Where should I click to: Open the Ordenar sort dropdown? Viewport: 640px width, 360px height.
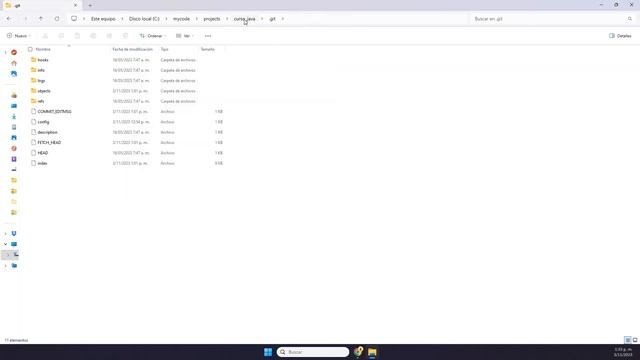pos(153,36)
